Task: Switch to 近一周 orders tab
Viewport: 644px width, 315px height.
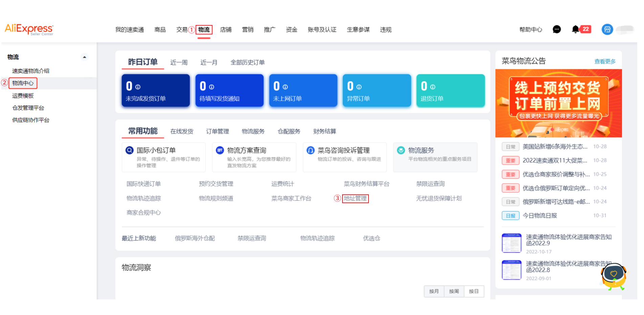Action: [x=179, y=63]
